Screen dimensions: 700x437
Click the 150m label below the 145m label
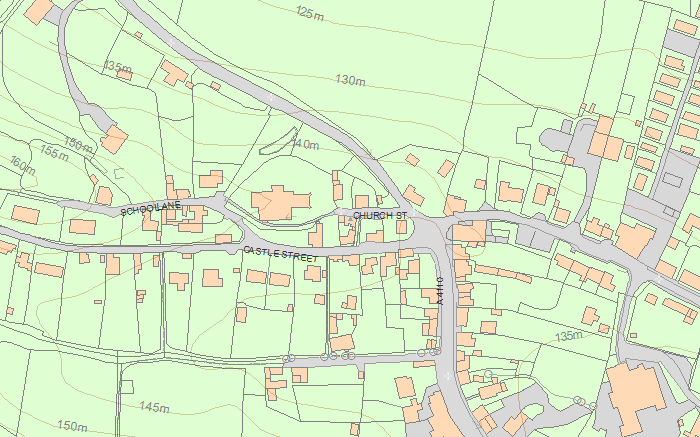point(72,425)
